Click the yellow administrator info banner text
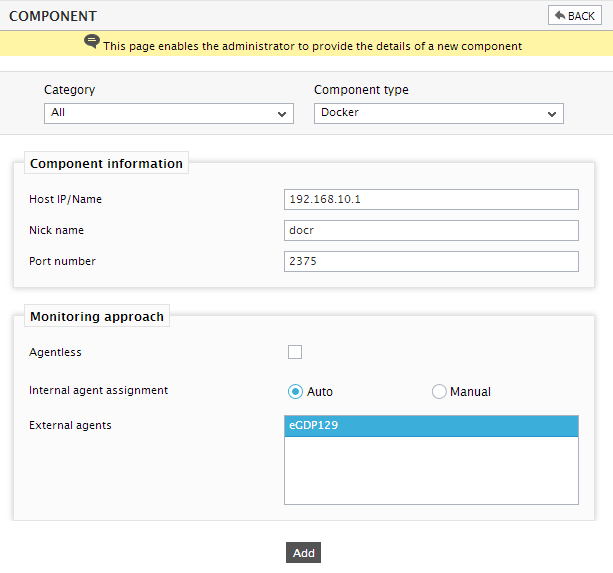613x573 pixels. click(312, 46)
